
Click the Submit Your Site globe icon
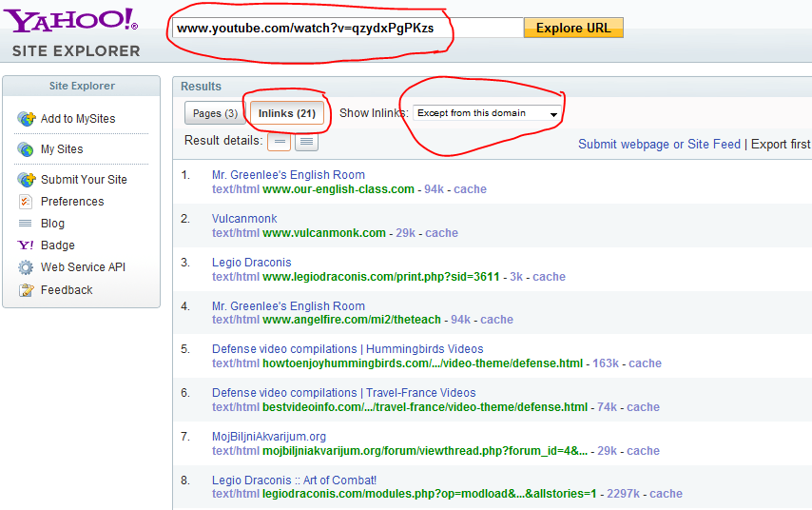[27, 179]
